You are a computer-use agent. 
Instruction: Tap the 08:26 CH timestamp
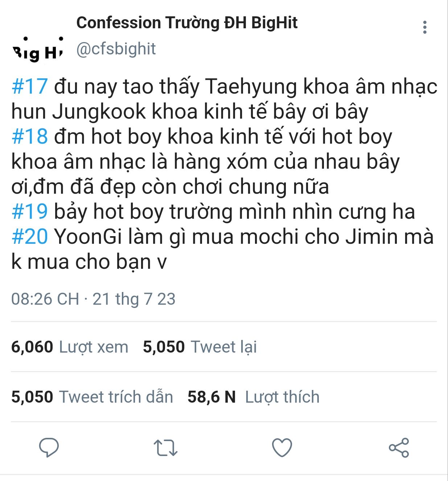[x=45, y=299]
